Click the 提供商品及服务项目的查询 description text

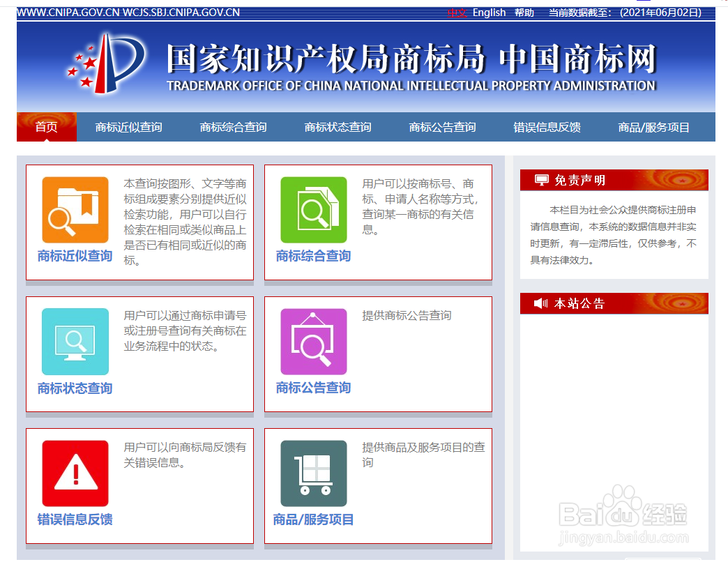[423, 455]
